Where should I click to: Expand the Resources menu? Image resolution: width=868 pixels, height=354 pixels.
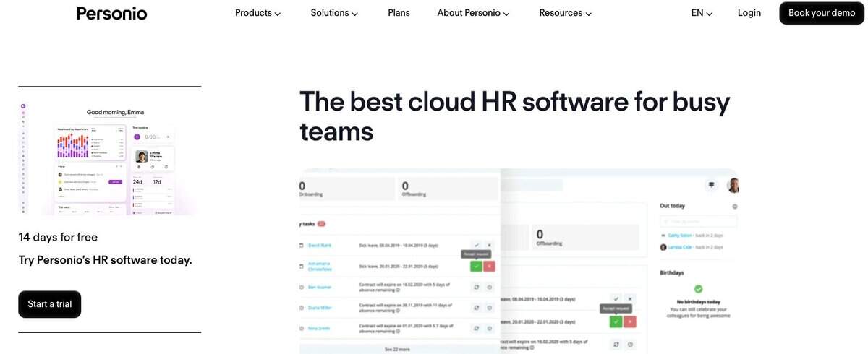(565, 13)
